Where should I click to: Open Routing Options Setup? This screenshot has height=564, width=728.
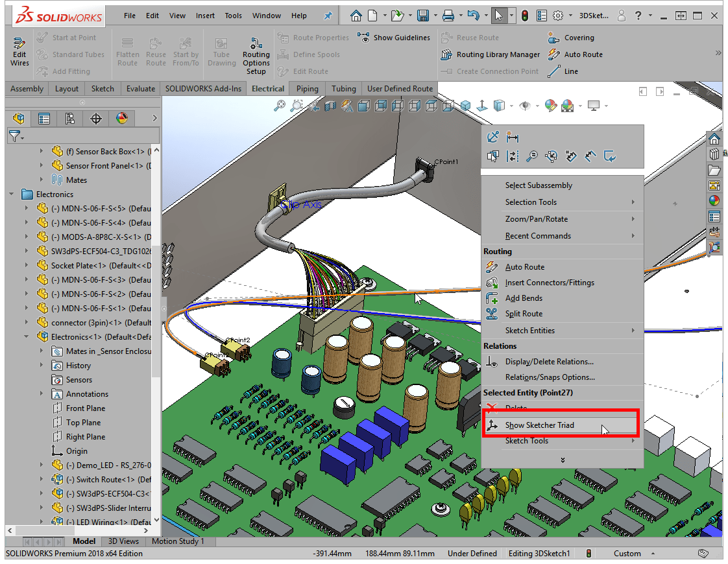click(256, 56)
